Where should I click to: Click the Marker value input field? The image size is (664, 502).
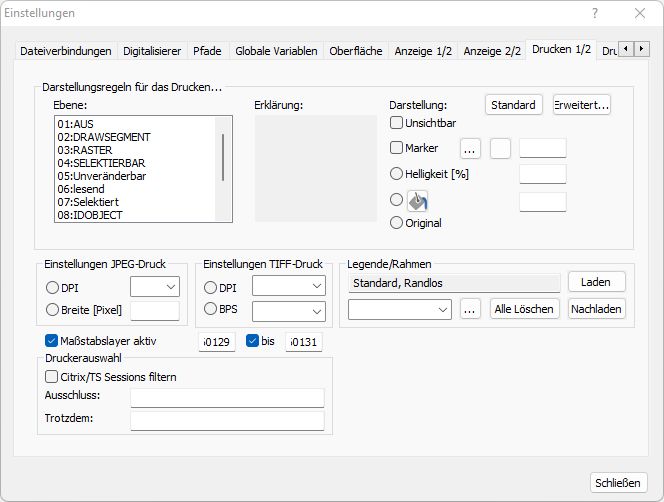pos(543,148)
